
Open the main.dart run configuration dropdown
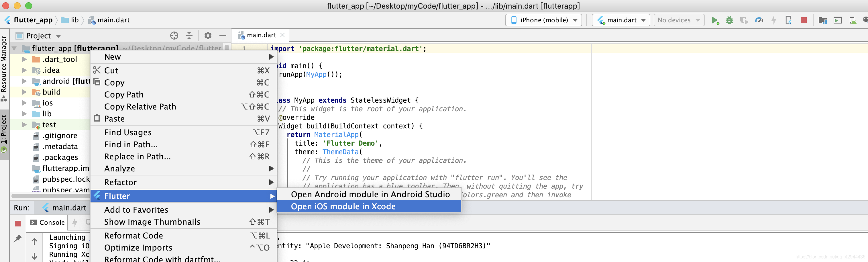coord(621,20)
